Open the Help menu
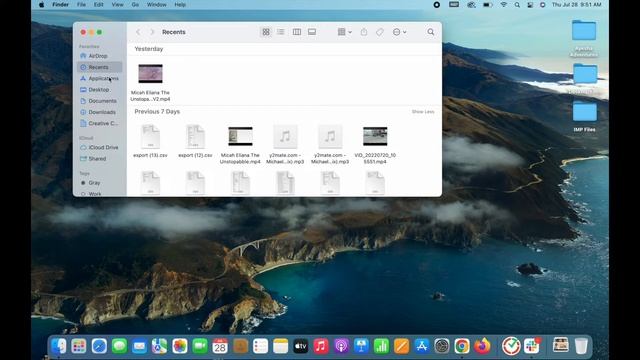This screenshot has width=640, height=360. (180, 5)
